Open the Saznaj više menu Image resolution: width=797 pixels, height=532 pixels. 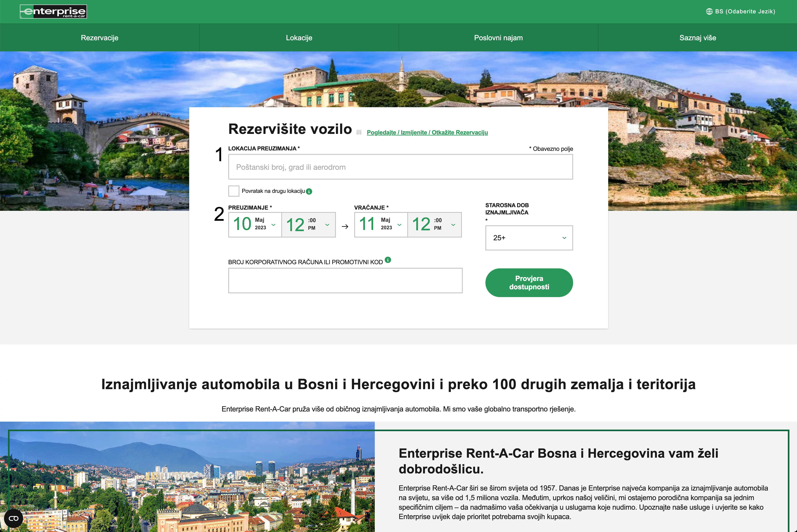pos(697,38)
